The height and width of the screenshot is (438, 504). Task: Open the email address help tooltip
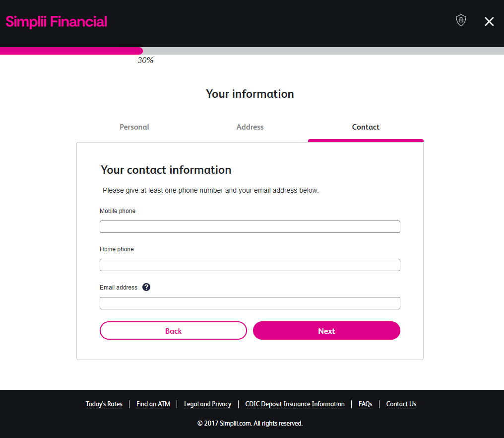tap(146, 287)
